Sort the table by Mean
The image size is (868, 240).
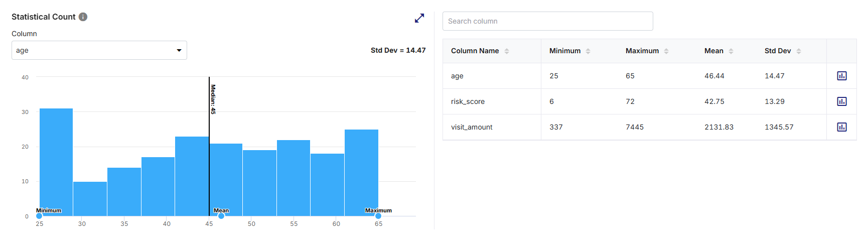coord(731,51)
